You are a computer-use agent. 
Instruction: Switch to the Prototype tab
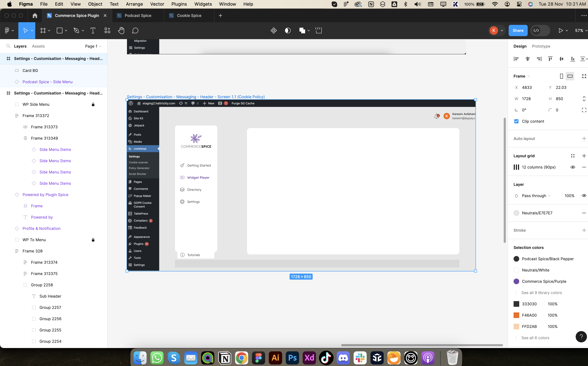pos(541,46)
